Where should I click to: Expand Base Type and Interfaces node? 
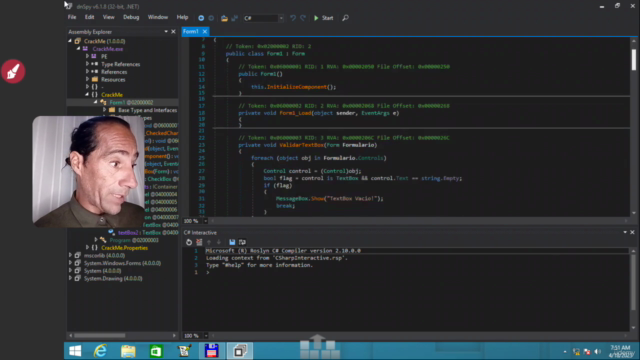(104, 110)
